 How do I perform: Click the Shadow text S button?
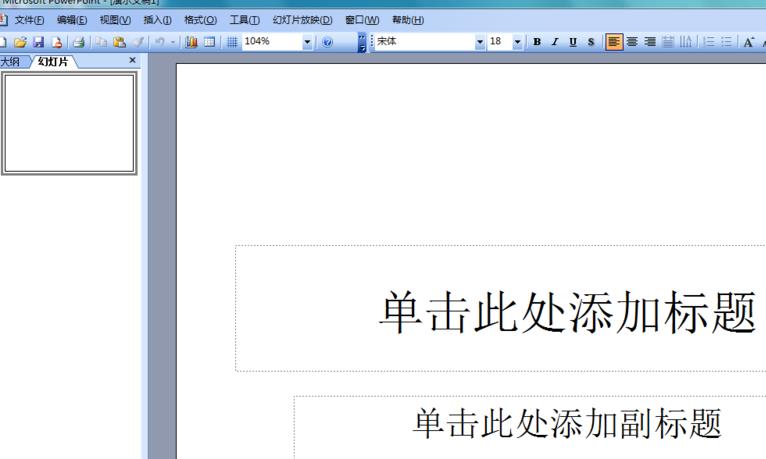(591, 42)
